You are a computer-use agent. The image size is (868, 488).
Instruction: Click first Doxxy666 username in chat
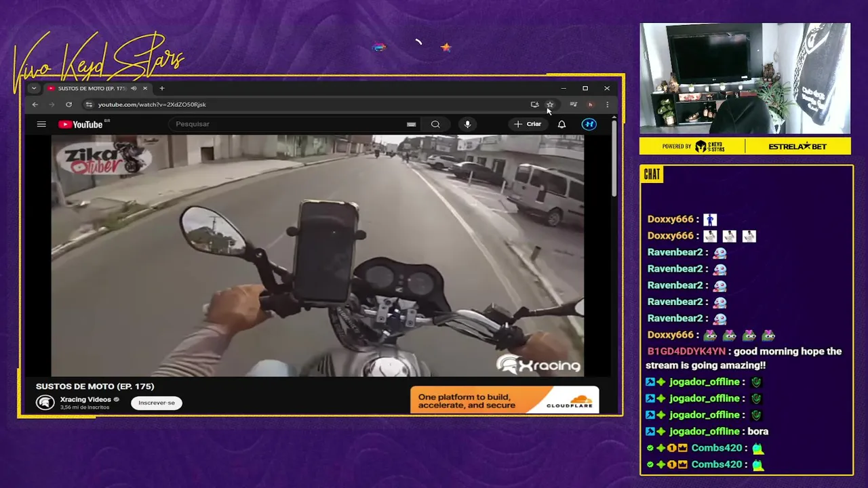coord(671,219)
